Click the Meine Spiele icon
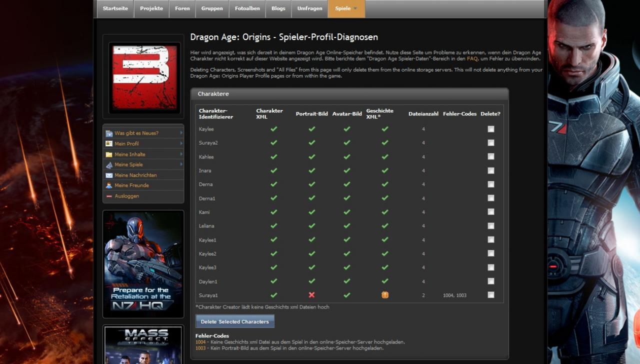The image size is (640, 364). coord(109,164)
